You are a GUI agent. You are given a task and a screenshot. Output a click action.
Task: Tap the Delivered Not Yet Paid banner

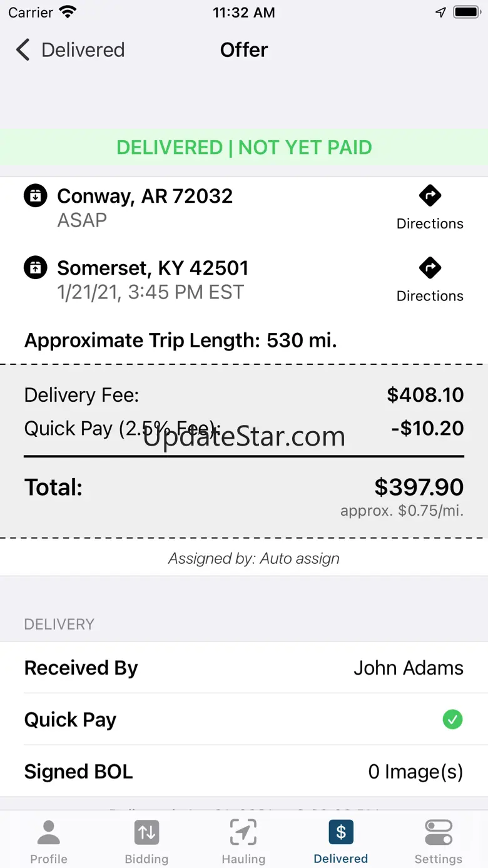244,148
